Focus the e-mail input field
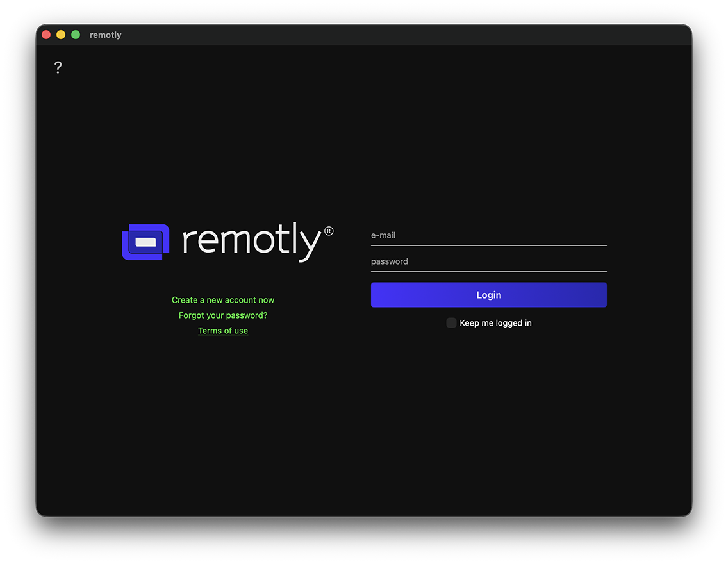This screenshot has height=564, width=728. click(488, 236)
